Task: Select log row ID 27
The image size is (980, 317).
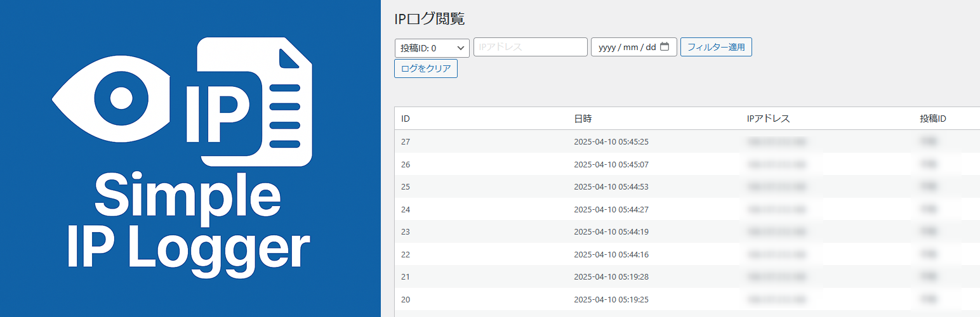Action: tap(687, 141)
